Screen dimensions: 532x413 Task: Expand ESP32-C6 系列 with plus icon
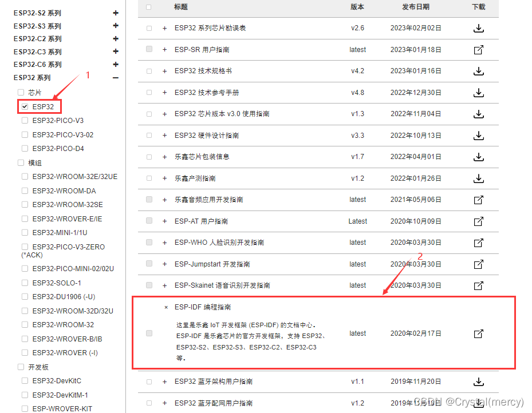point(116,65)
